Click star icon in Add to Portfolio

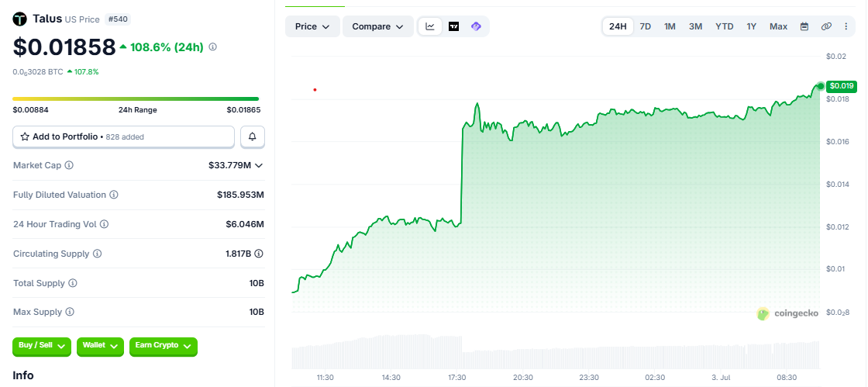click(24, 136)
